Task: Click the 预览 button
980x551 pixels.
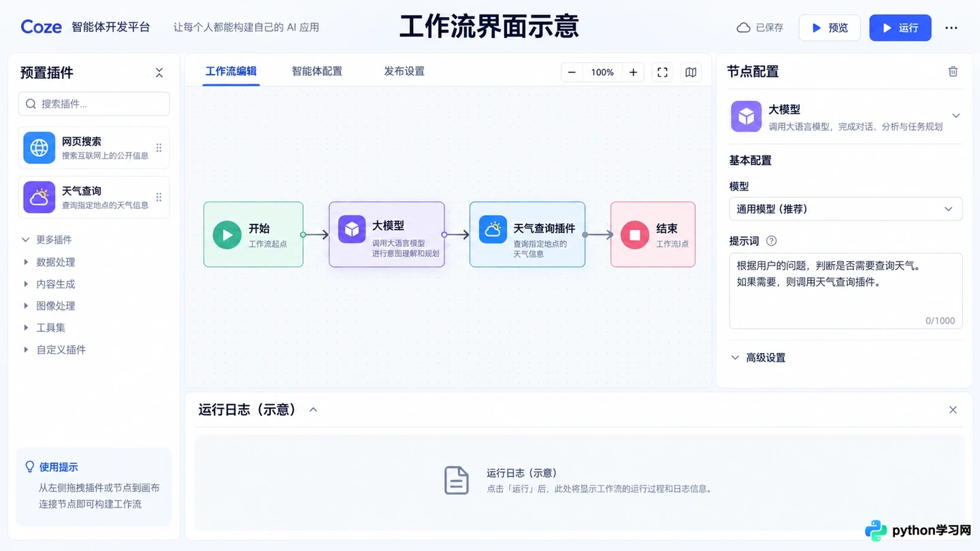Action: [830, 28]
